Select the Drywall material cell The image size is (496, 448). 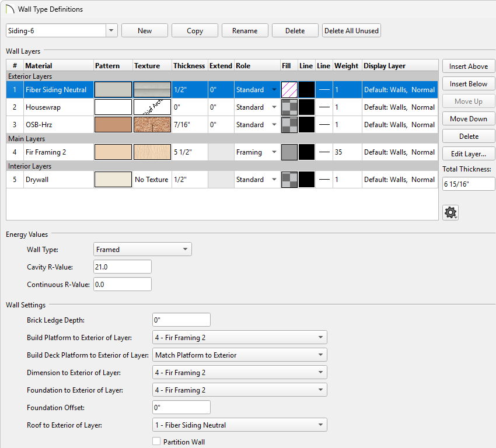tap(58, 180)
